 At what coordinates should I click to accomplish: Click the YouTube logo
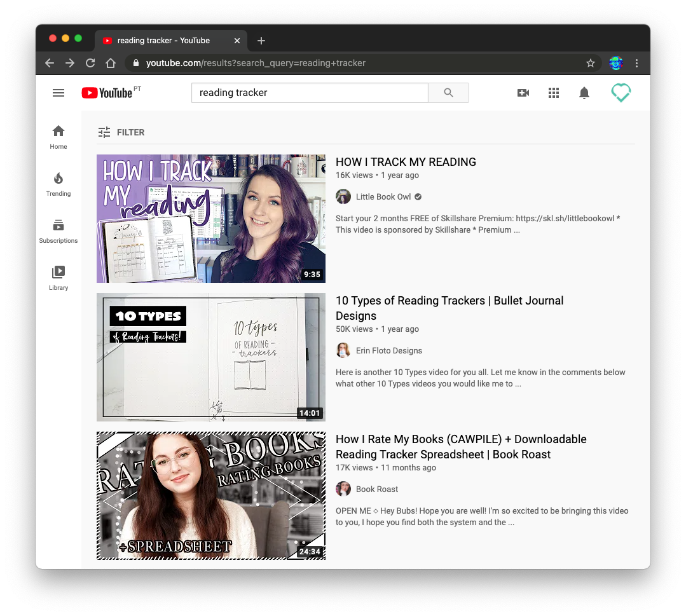pyautogui.click(x=107, y=93)
